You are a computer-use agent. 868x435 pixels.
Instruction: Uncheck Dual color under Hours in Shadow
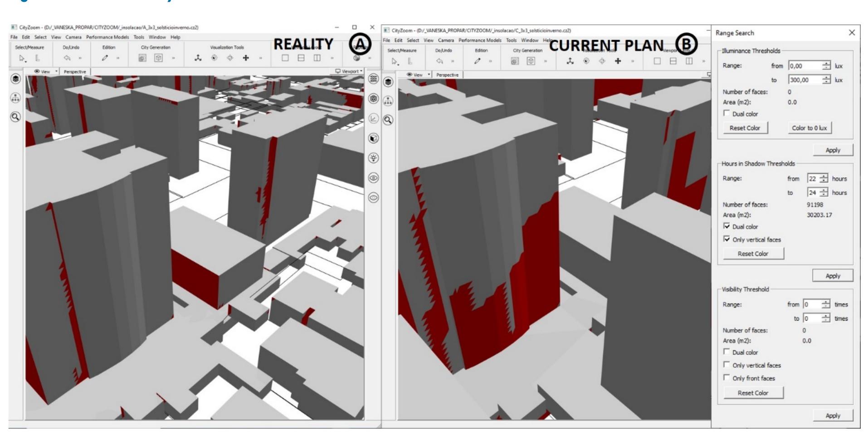tap(727, 226)
